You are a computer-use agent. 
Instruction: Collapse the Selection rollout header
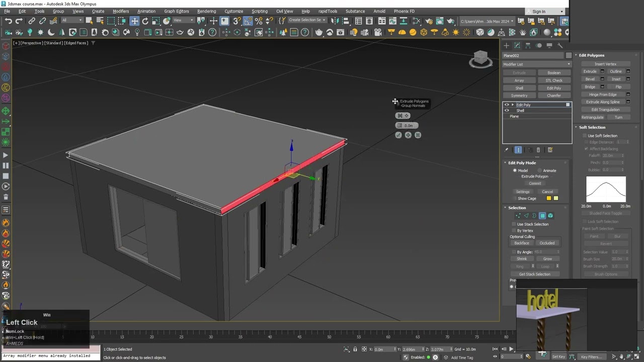[517, 208]
